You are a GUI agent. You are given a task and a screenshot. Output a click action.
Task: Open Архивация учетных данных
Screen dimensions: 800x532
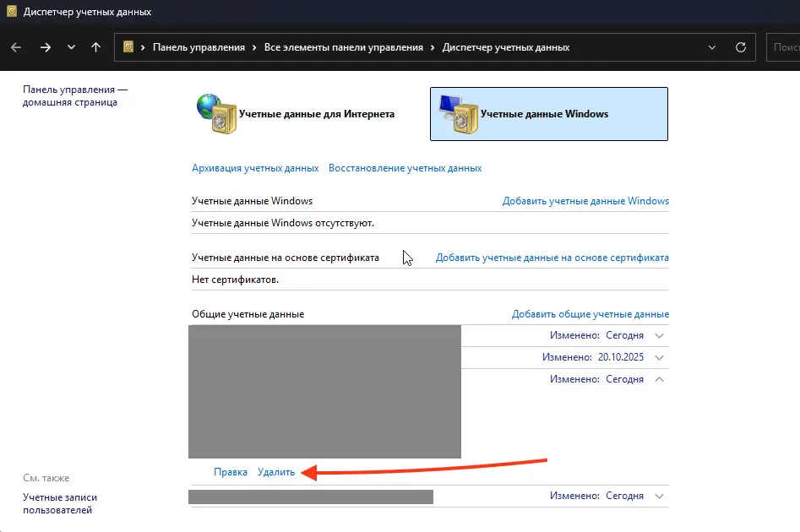point(255,168)
